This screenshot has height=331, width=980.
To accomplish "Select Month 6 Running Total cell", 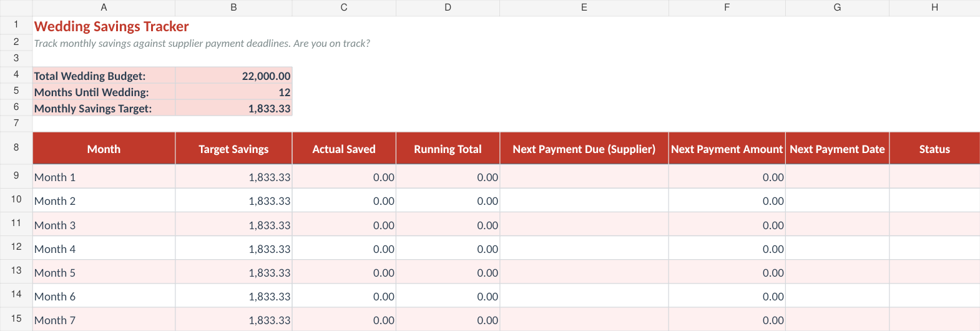I will click(448, 295).
